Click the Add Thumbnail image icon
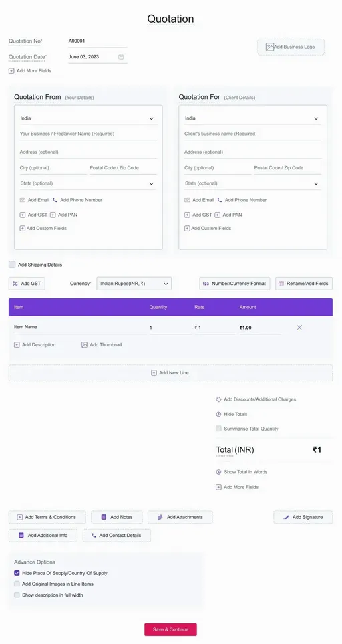The width and height of the screenshot is (342, 644). click(x=84, y=344)
